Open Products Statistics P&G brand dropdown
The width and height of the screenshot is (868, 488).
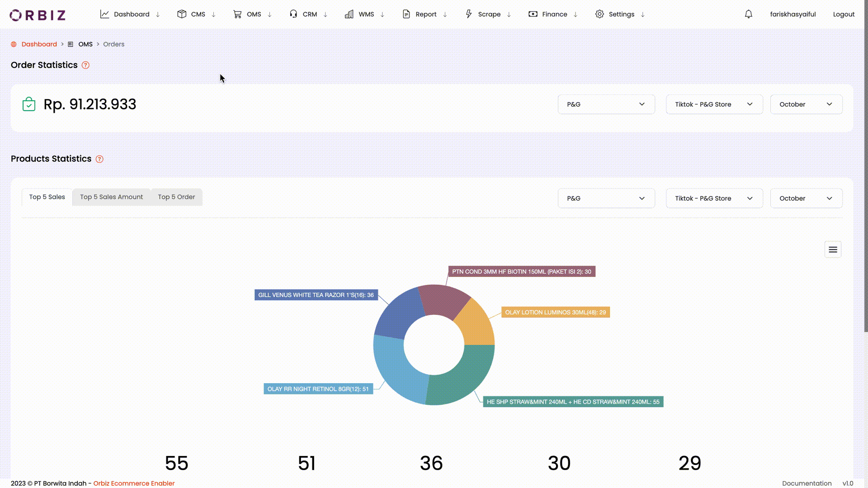606,198
